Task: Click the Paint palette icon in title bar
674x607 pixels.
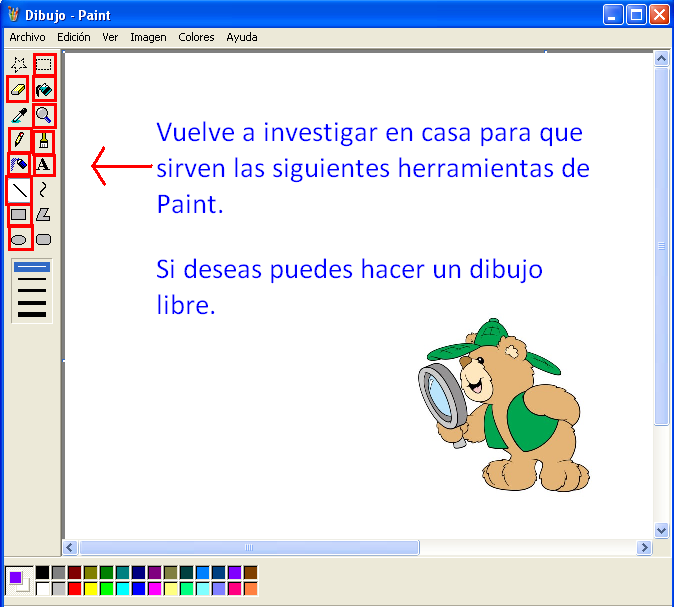Action: point(14,15)
